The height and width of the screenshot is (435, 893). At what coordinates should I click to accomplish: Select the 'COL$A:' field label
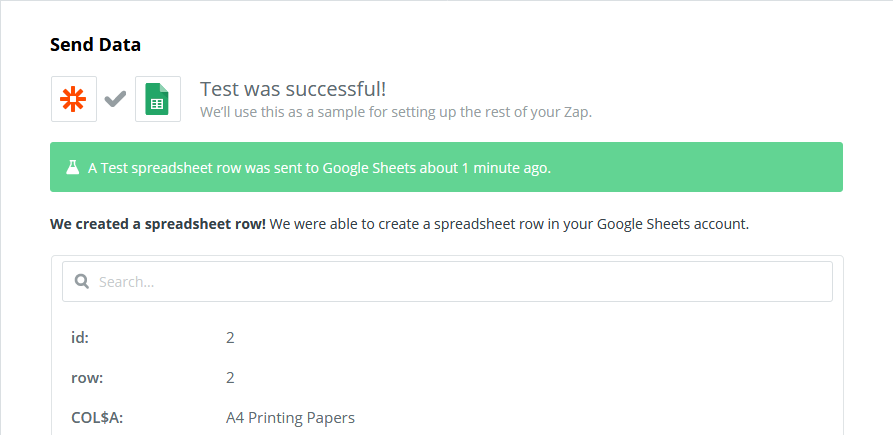(x=97, y=418)
